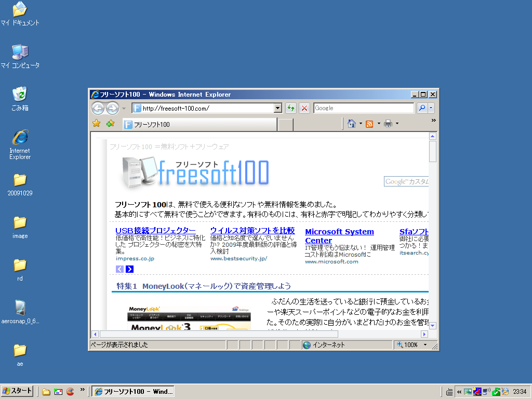
Task: Click the 23:34 system clock
Action: pos(520,392)
